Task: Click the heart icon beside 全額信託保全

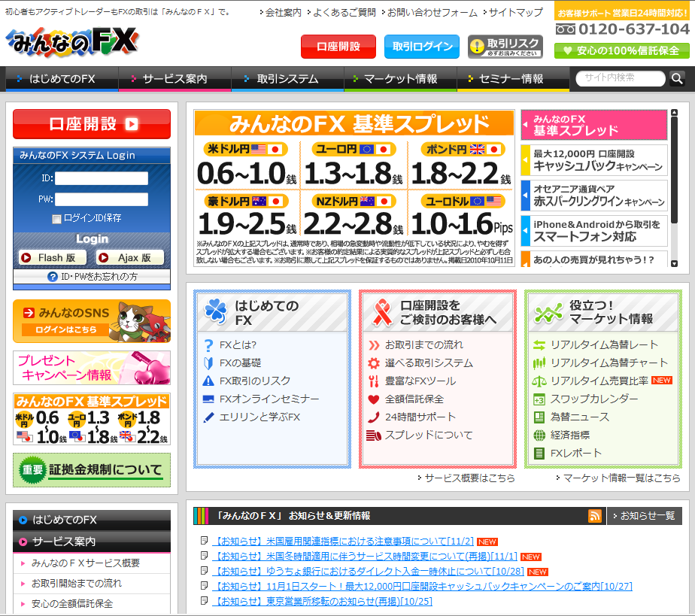Action: click(374, 399)
